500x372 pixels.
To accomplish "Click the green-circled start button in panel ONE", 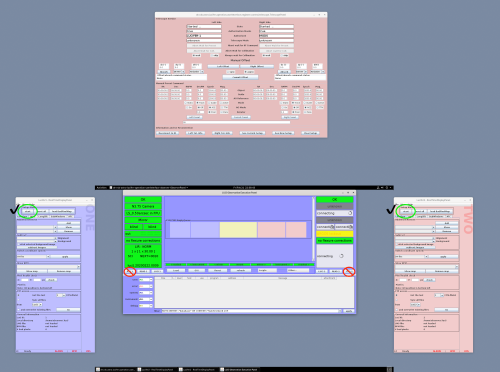I will pyautogui.click(x=28, y=211).
